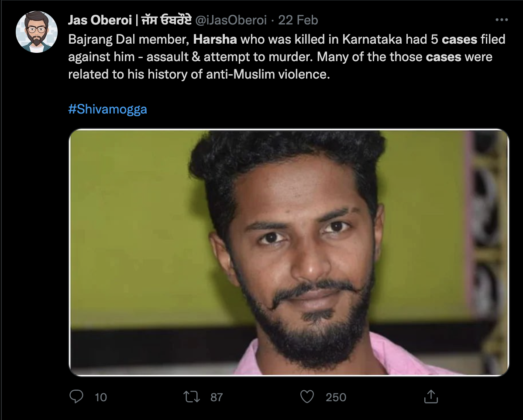Click the like count of 250
This screenshot has height=420, width=523.
pyautogui.click(x=336, y=397)
